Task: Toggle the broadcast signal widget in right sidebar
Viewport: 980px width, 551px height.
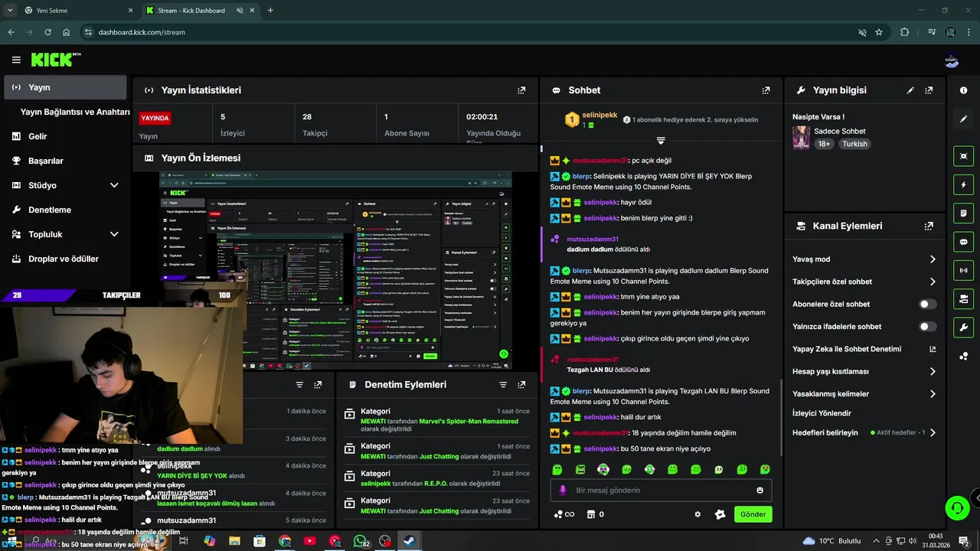Action: tap(963, 270)
